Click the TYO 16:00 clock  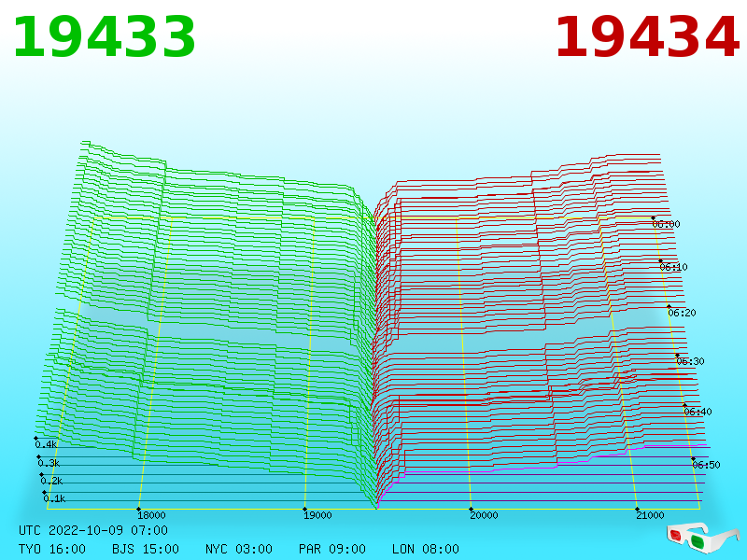coord(52,549)
